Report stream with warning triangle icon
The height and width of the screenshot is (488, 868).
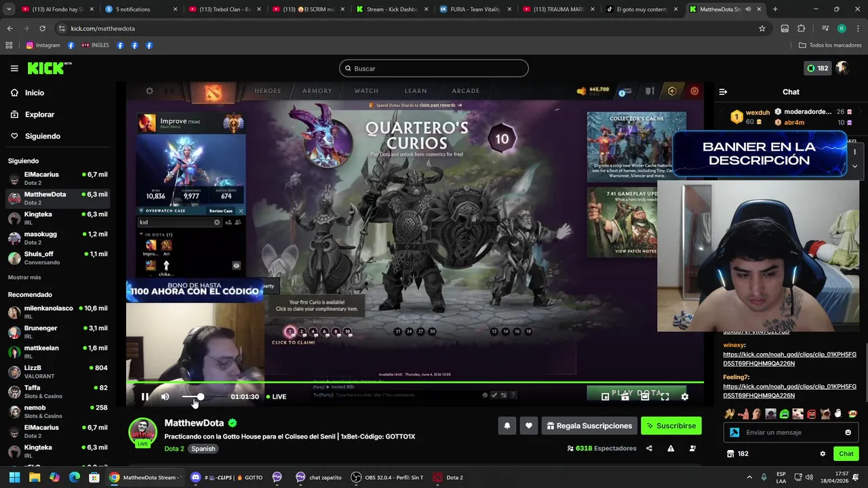[x=671, y=448]
